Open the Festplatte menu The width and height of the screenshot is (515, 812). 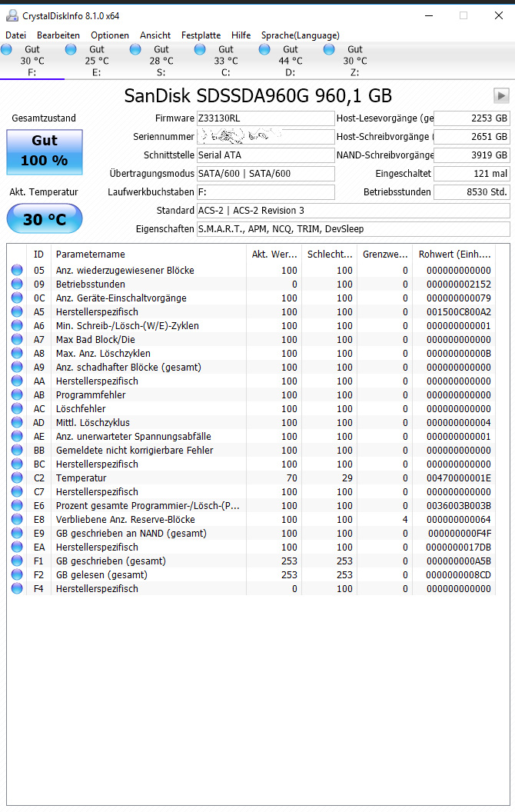201,35
